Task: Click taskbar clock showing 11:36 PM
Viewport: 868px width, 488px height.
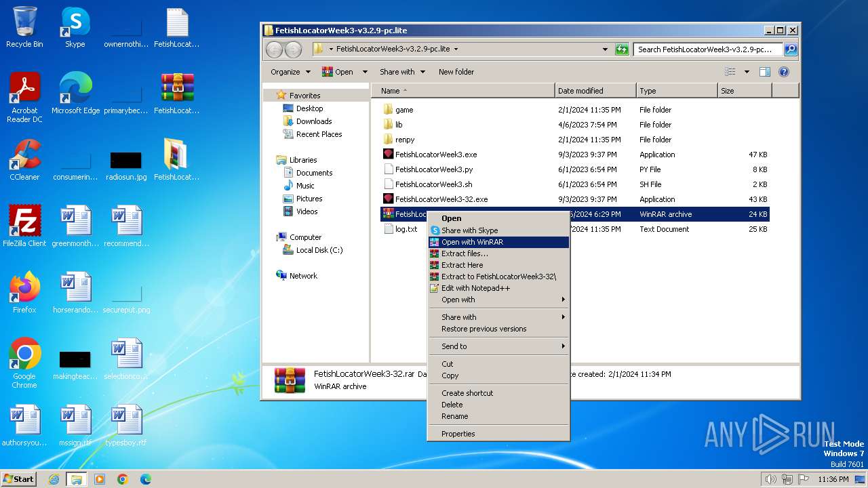Action: (833, 479)
